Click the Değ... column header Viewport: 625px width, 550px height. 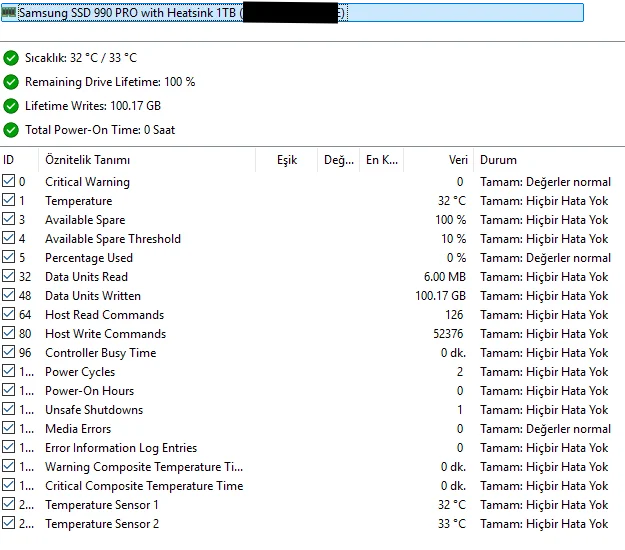tap(339, 160)
